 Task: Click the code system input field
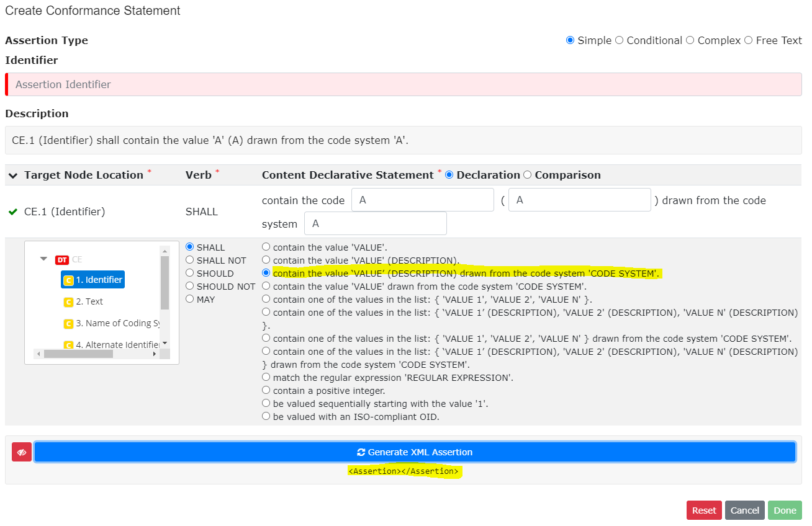(376, 223)
